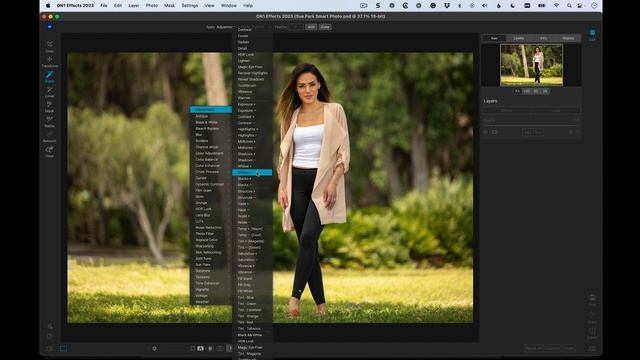Choose Dynamic Contrast from the filter list
640x360 pixels.
coord(211,184)
